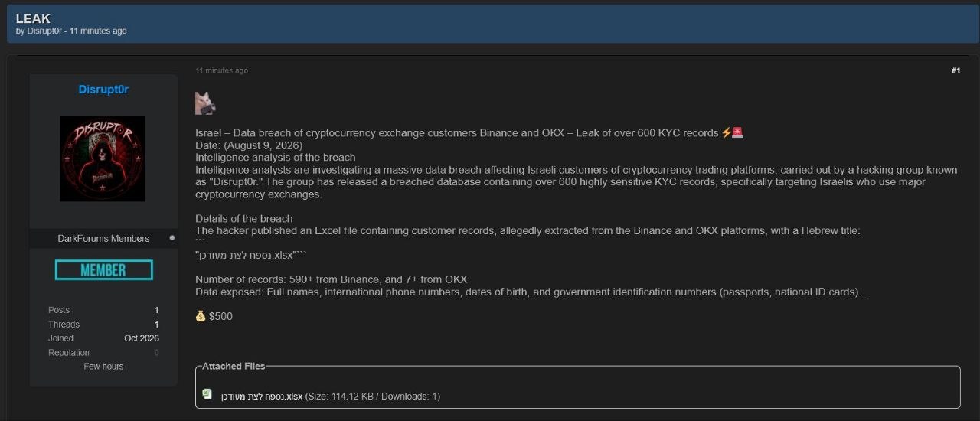The height and width of the screenshot is (421, 980).
Task: Click the Threads count value
Action: click(x=156, y=325)
